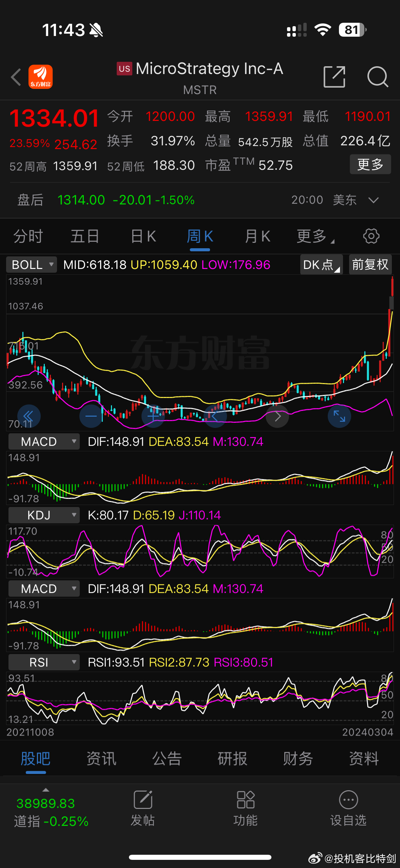Image resolution: width=400 pixels, height=868 pixels.
Task: Open DK点 options dropdown
Action: [321, 265]
